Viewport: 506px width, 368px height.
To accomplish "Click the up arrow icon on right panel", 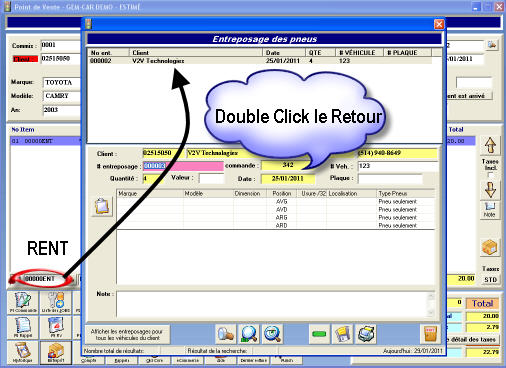I will tap(490, 145).
